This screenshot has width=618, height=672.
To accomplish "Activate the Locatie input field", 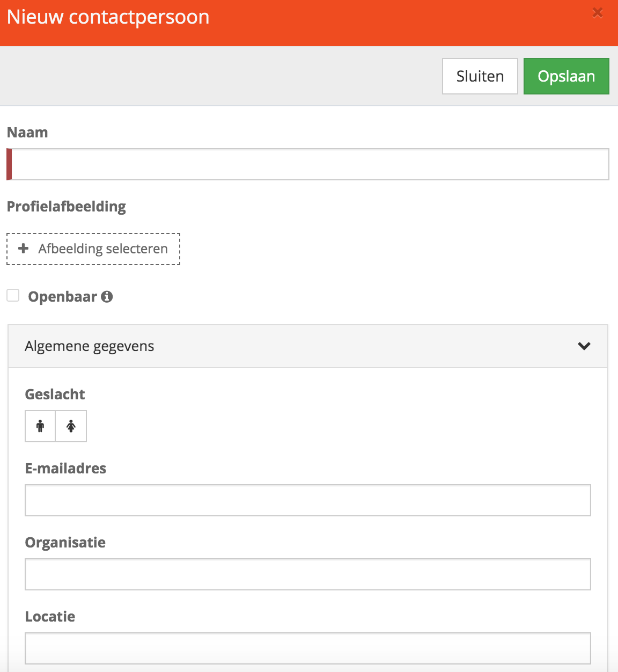I will (308, 648).
